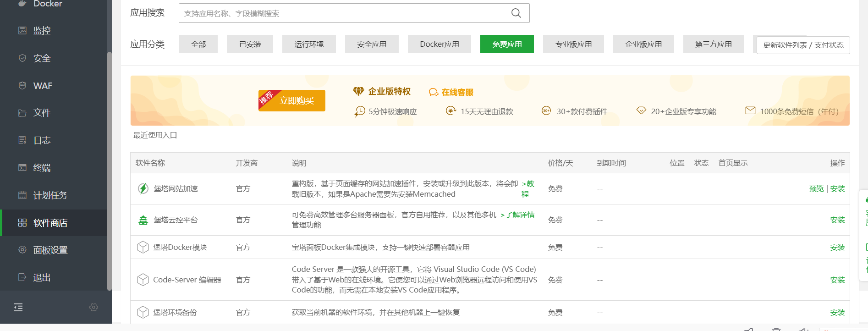Click 更新软件列表 / 支付状态 button
Viewport: 868px width, 331px height.
point(803,45)
